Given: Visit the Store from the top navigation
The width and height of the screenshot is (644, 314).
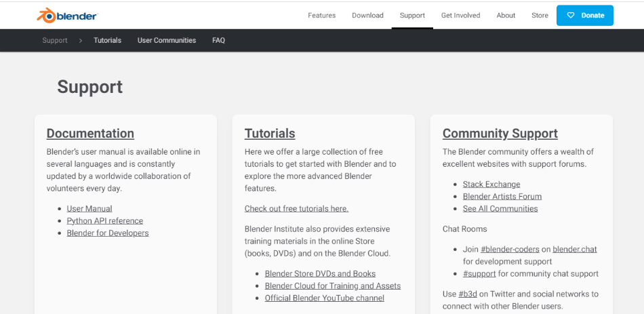Looking at the screenshot, I should (x=540, y=15).
